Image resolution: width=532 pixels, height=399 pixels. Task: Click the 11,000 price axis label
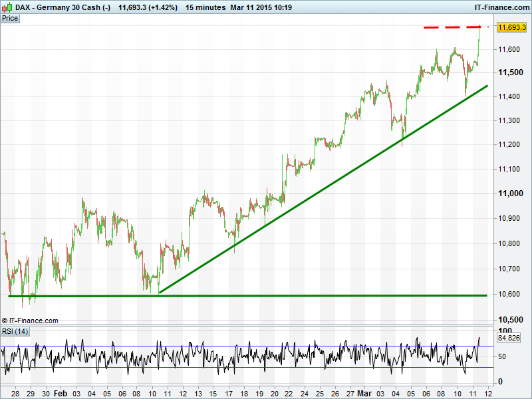tap(509, 194)
